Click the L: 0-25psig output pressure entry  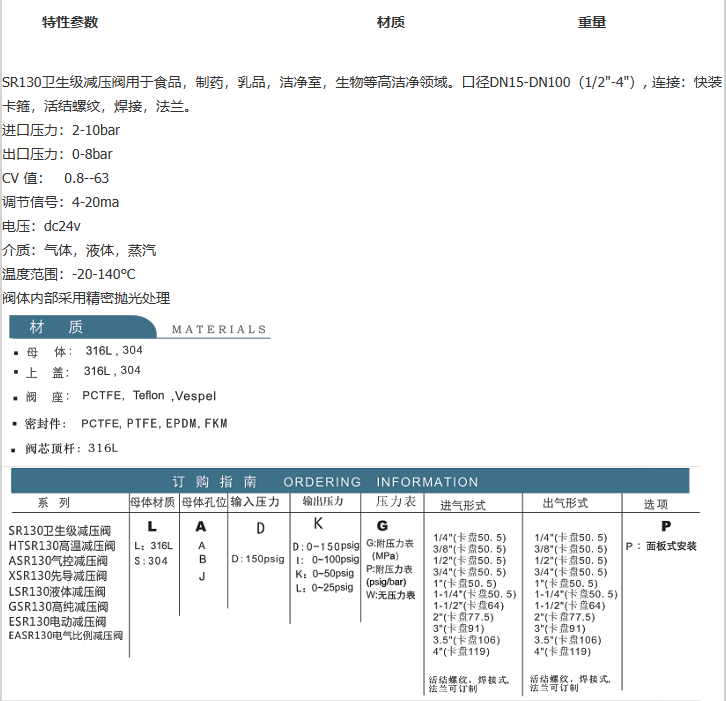click(x=325, y=588)
